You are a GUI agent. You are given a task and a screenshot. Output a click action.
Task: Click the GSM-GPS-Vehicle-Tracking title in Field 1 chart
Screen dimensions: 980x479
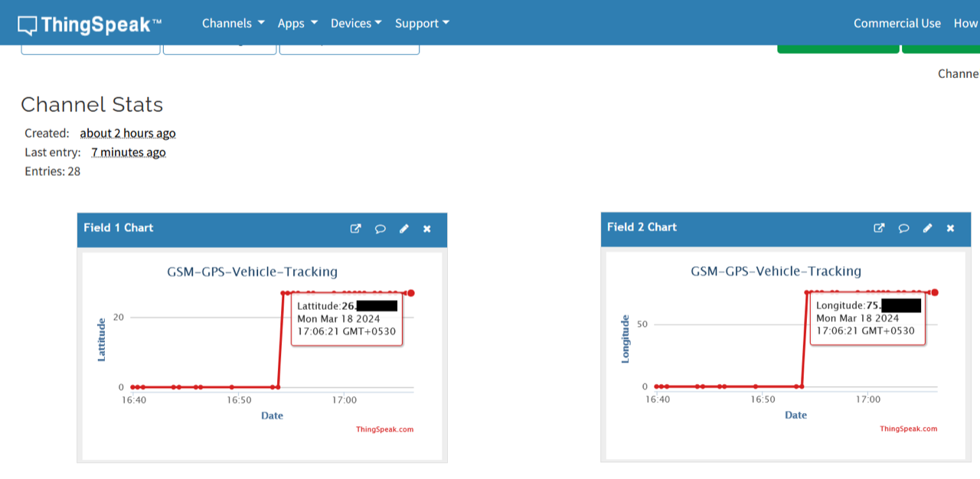[252, 272]
